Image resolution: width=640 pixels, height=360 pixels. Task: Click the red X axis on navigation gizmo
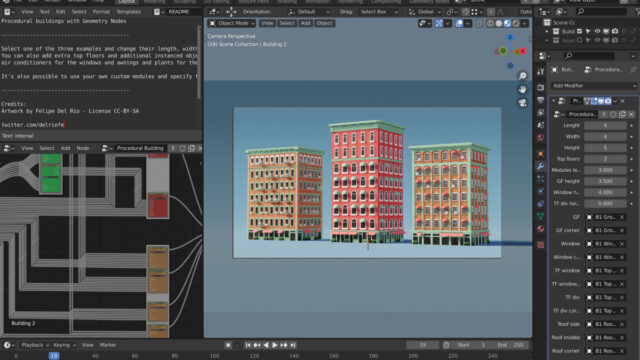tap(522, 51)
